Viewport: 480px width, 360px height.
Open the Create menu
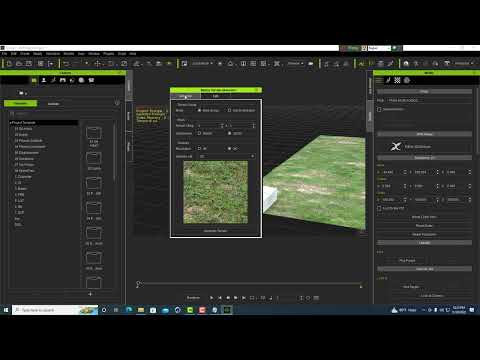click(25, 54)
